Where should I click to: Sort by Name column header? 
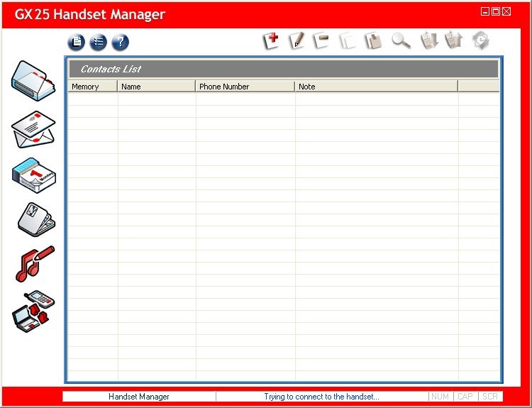pyautogui.click(x=157, y=87)
